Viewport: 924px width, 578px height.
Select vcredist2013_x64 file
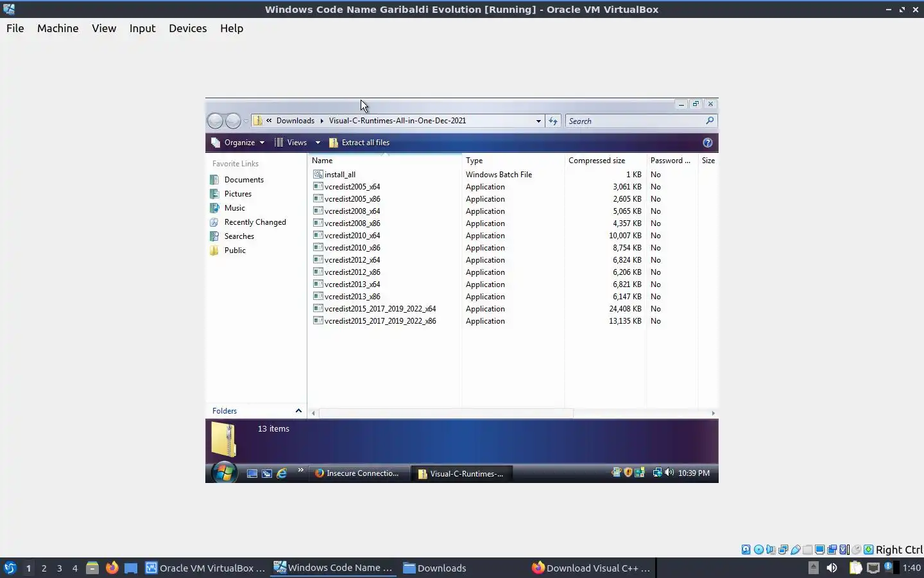(346, 285)
